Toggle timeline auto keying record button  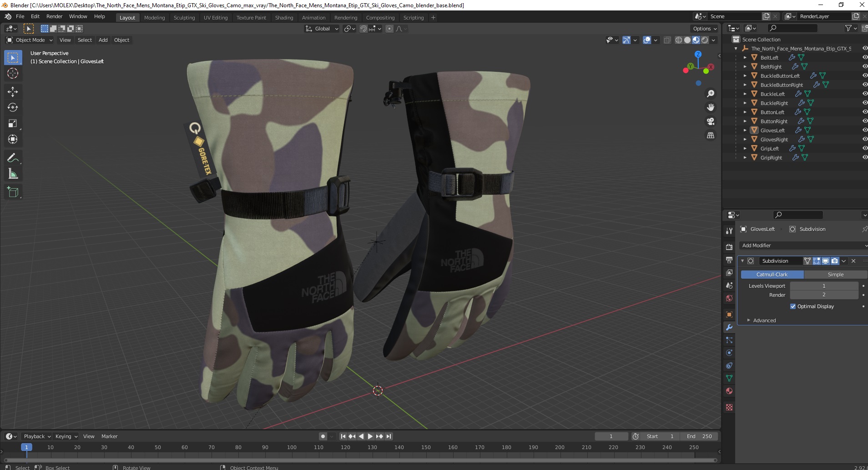click(x=323, y=436)
